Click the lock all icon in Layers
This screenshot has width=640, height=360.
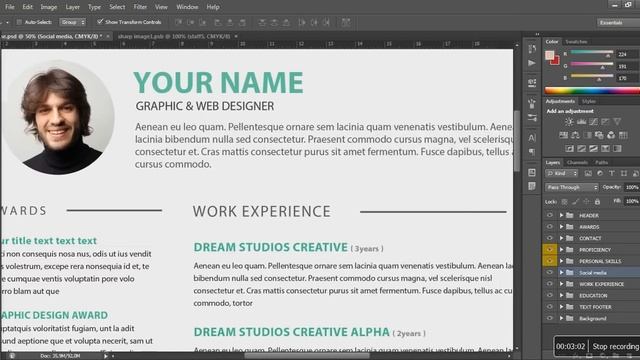(598, 202)
